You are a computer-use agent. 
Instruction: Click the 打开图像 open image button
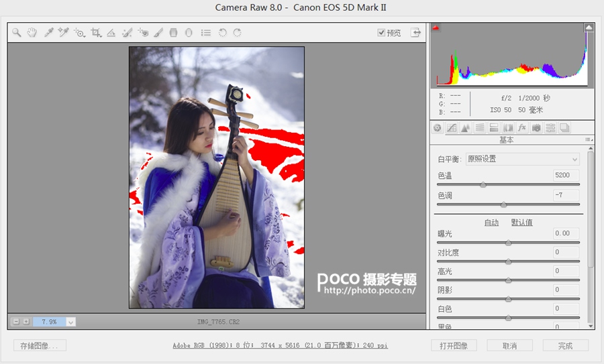point(454,345)
